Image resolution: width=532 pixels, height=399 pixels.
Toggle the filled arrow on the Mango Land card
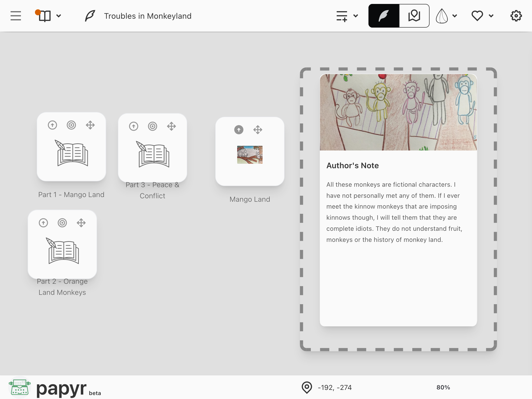click(x=239, y=130)
